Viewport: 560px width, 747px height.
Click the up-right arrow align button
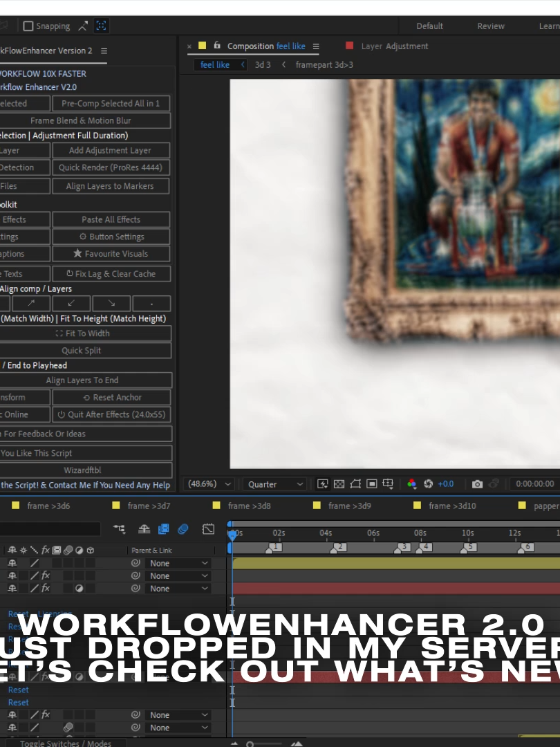coord(31,303)
